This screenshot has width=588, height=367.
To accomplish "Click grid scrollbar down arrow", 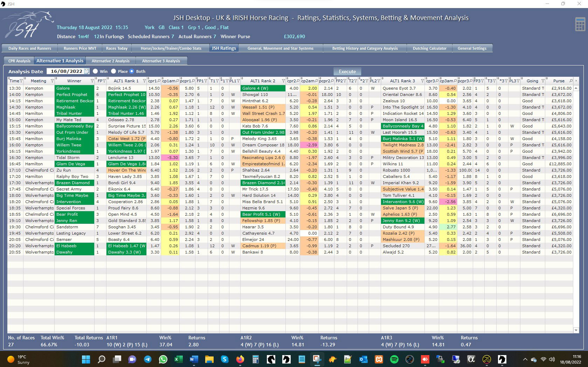I will coord(576,330).
